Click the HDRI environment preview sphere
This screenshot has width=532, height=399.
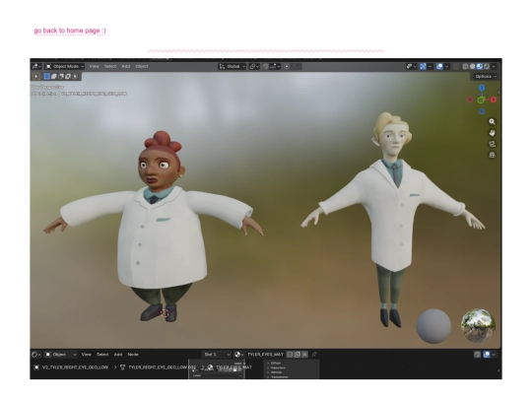[x=478, y=326]
